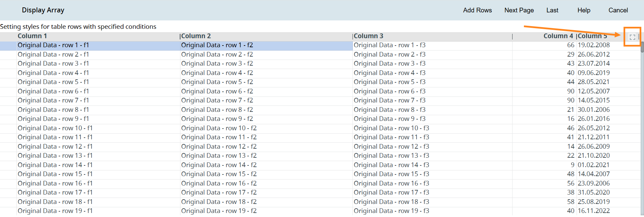Click cell 'Original Data - row 19 - f1'
Screen dimensions: 644x217
pos(55,211)
